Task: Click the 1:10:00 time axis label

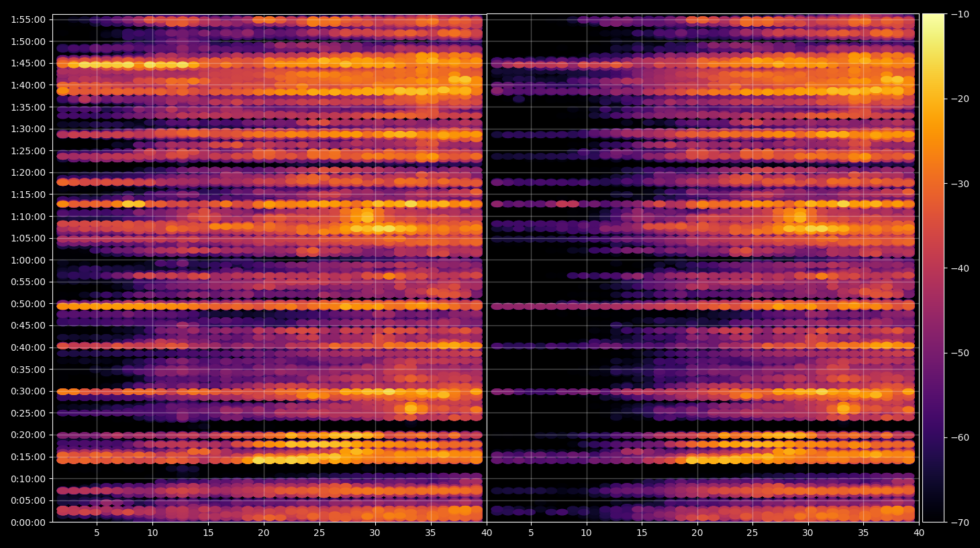Action: 28,217
